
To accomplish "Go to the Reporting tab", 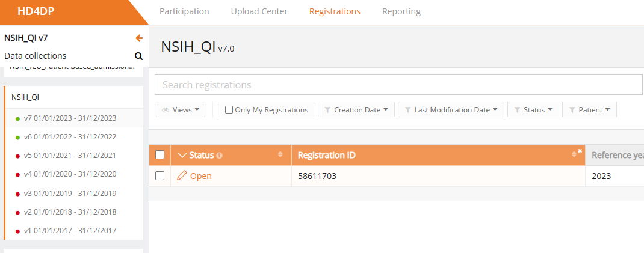I will pyautogui.click(x=401, y=11).
